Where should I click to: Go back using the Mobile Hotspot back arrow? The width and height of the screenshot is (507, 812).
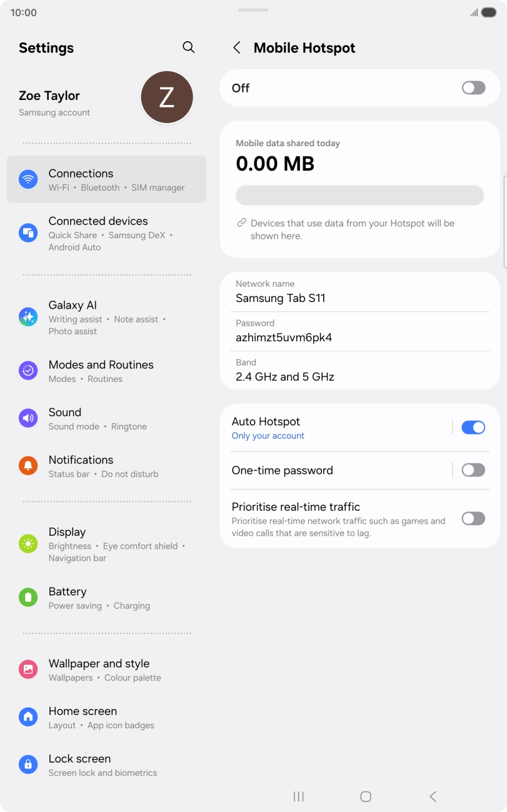[237, 48]
